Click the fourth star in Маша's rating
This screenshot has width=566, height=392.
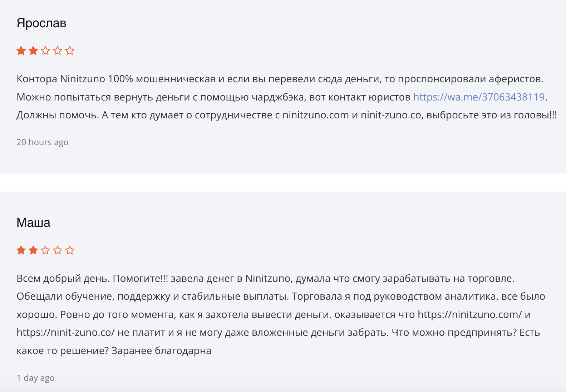58,250
